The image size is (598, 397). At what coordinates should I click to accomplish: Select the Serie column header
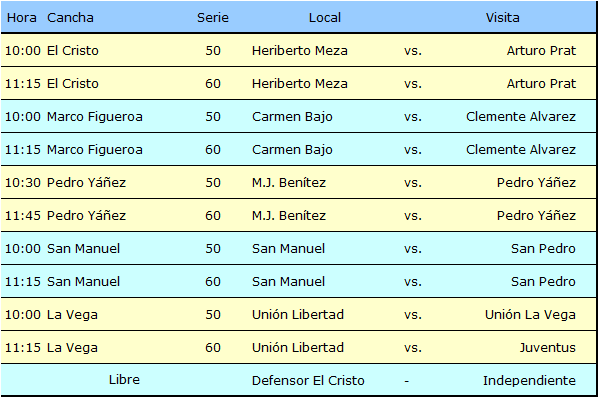point(213,18)
